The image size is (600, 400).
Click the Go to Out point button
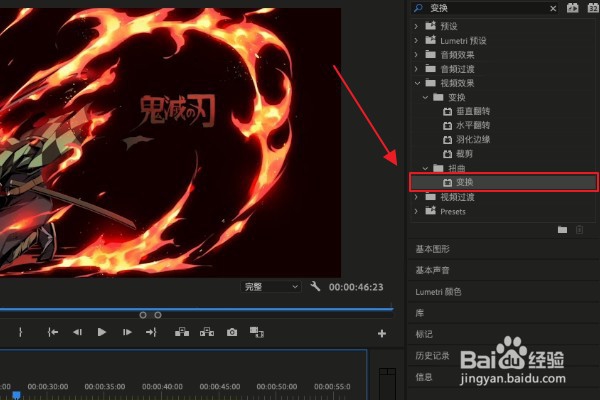click(x=151, y=332)
